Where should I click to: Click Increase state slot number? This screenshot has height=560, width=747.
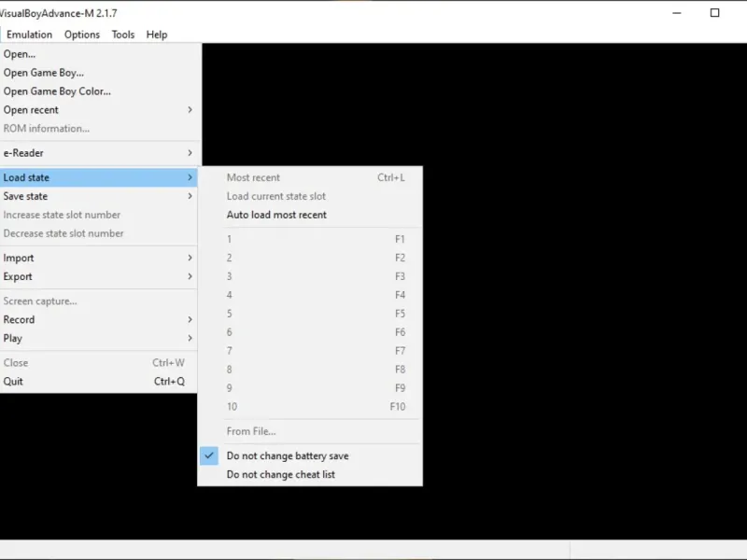(x=99, y=215)
